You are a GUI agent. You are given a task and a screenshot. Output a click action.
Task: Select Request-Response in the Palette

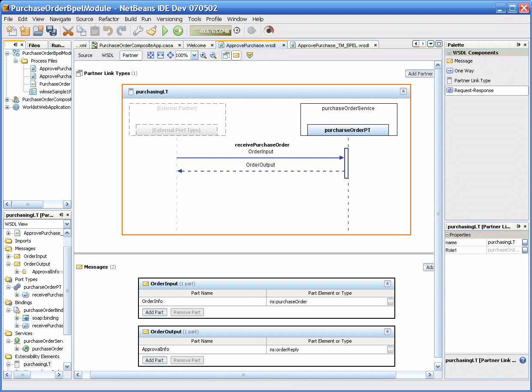pos(487,90)
